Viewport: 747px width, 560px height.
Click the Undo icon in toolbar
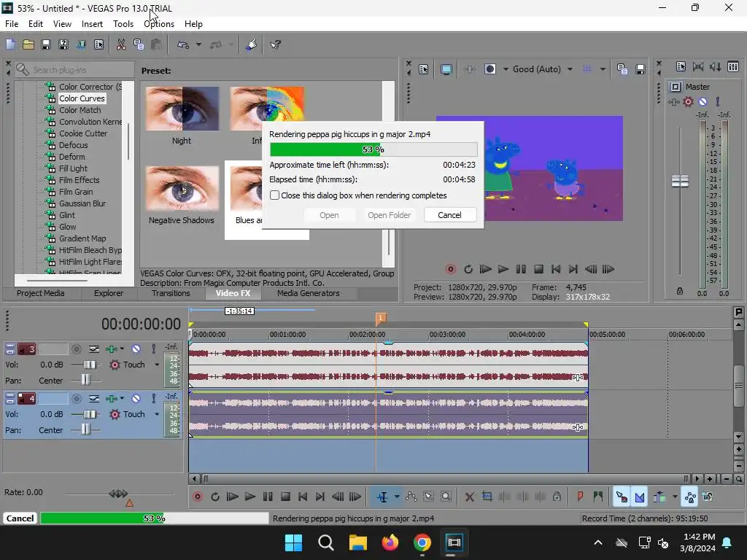183,44
